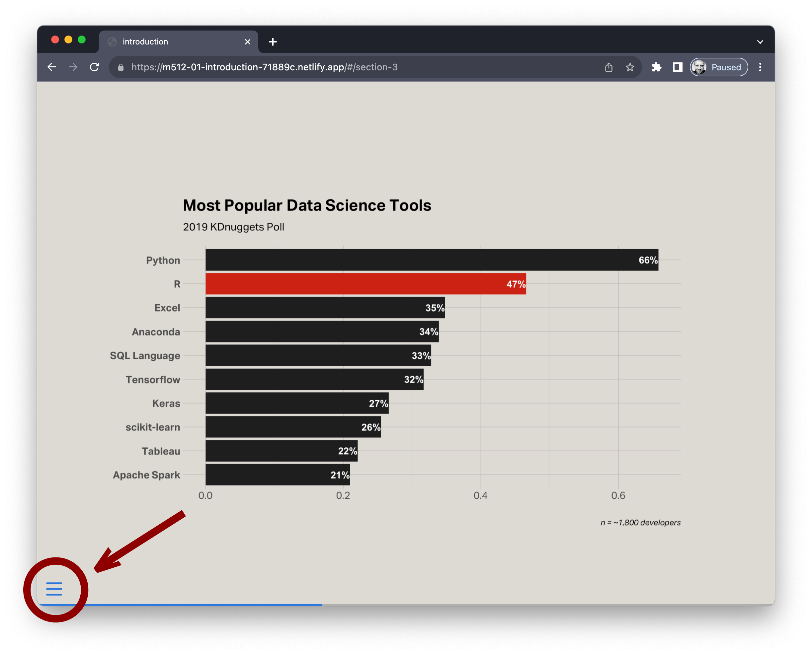Expand the tab search chevron
Image resolution: width=812 pixels, height=655 pixels.
point(760,42)
